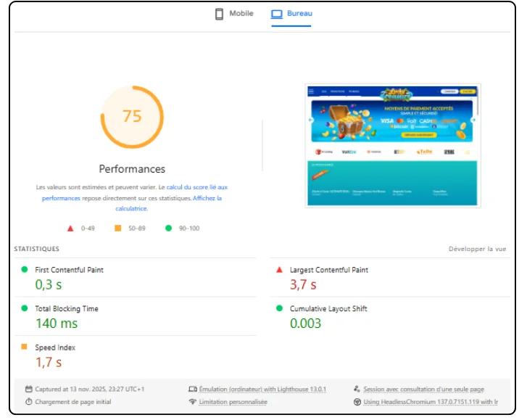
Task: Open the page screenshot thumbnail
Action: 393,145
